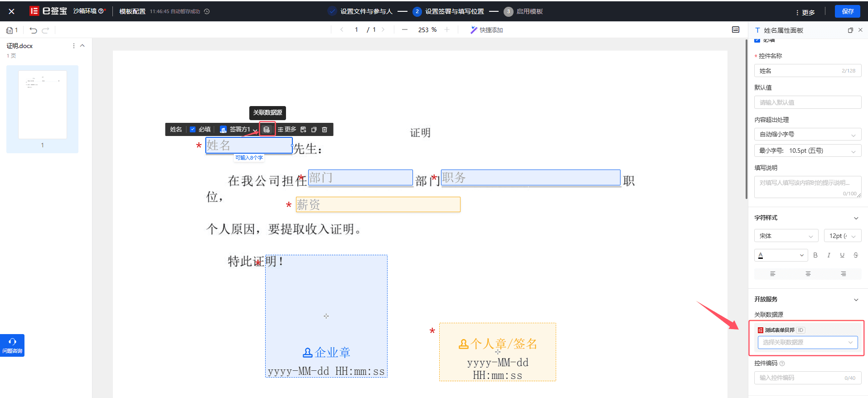Open the 更多 menu in header
The width and height of the screenshot is (868, 398).
pyautogui.click(x=805, y=12)
